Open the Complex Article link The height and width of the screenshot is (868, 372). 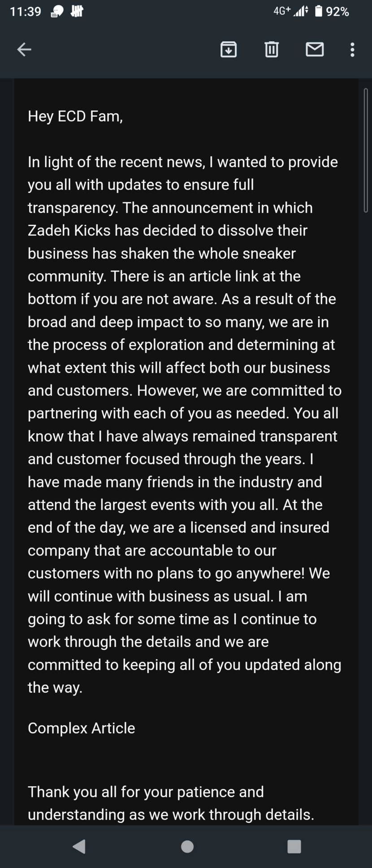point(81,728)
